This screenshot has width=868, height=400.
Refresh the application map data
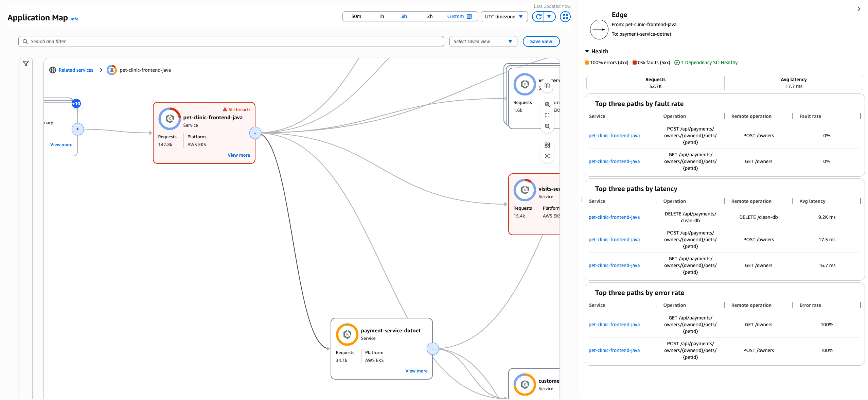[x=538, y=16]
